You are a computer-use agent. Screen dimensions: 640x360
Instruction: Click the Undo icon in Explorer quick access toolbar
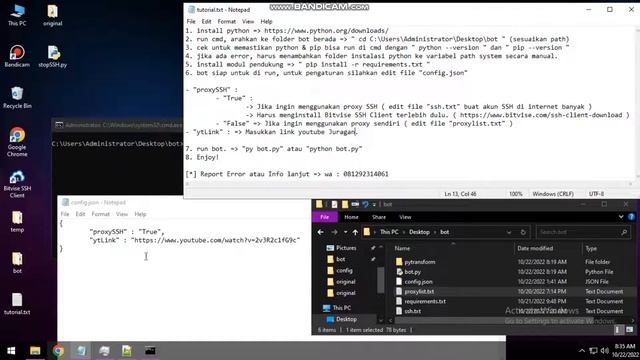click(x=365, y=204)
